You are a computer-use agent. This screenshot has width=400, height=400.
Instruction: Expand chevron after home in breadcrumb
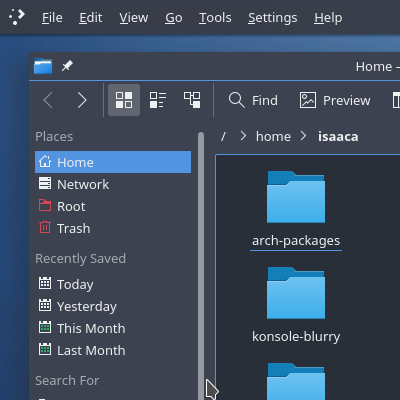pos(303,136)
